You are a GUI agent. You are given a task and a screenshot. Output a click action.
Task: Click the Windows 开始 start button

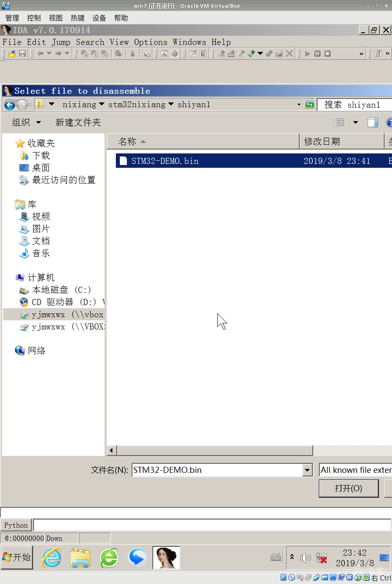[x=17, y=557]
